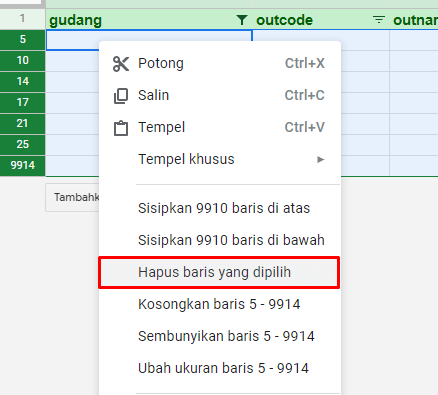Select Sembunyikan baris 5 - 9914
This screenshot has width=438, height=395.
click(x=220, y=336)
